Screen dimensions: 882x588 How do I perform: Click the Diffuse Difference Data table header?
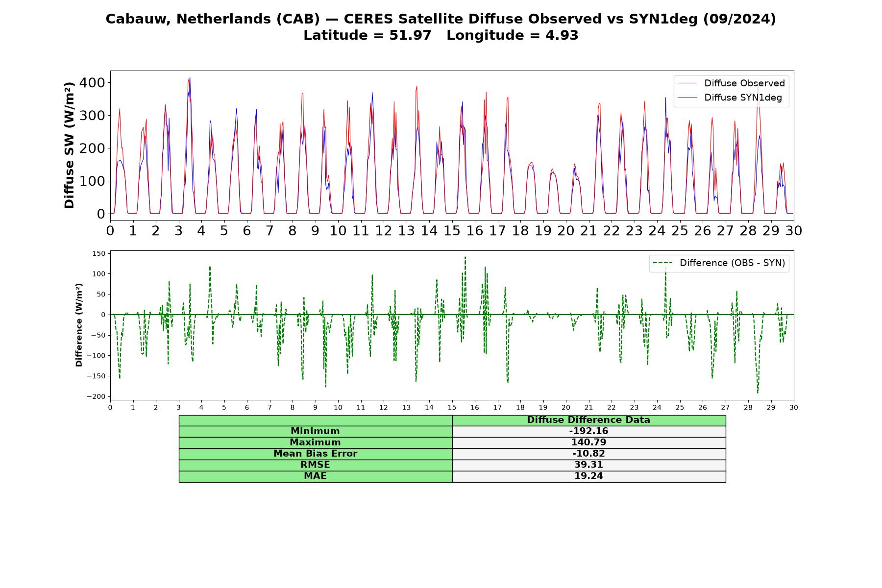(588, 420)
